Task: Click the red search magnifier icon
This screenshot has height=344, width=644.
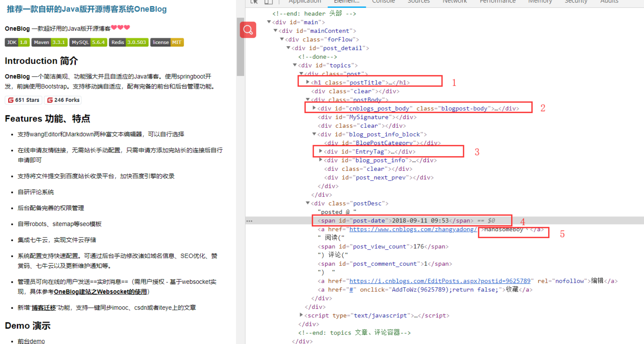Action: tap(248, 29)
